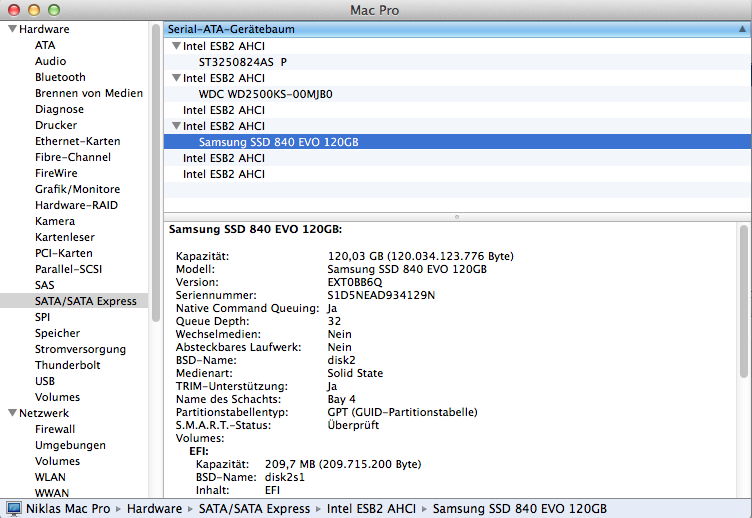752x518 pixels.
Task: Click the details pane vertical scrollbar
Action: (x=744, y=301)
